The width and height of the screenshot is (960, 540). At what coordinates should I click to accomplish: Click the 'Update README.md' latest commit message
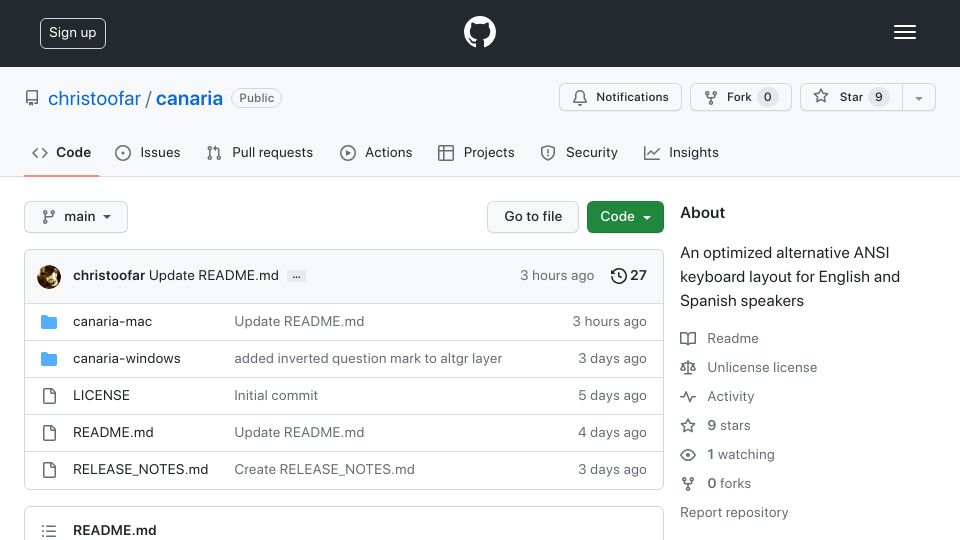[x=214, y=276]
